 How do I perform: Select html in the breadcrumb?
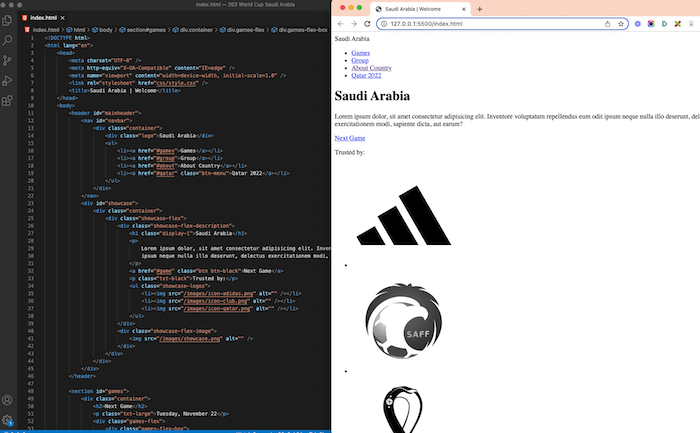tap(79, 30)
